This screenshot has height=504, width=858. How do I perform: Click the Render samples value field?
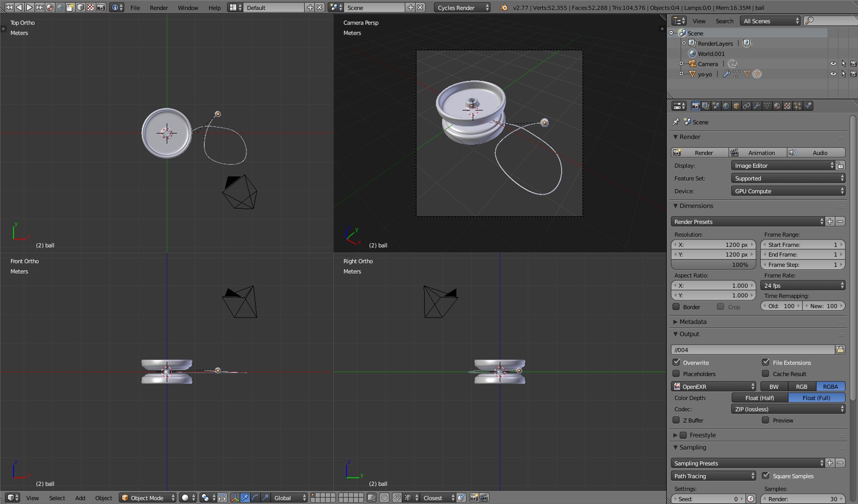[803, 499]
